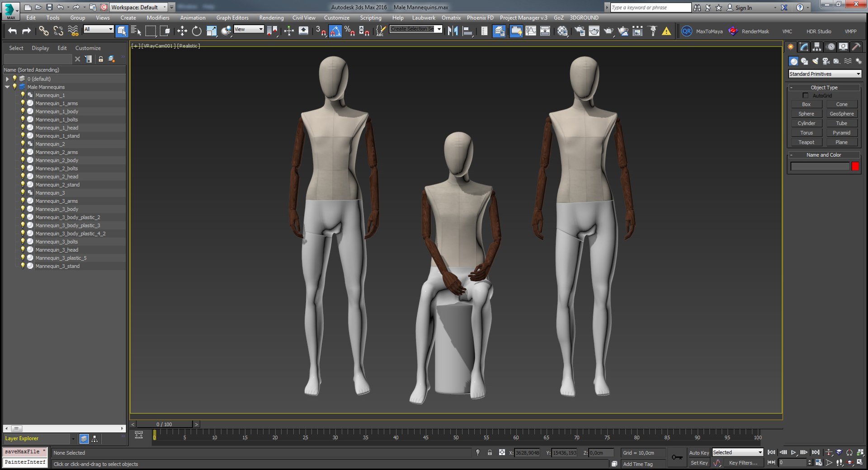Open the selection filter All dropdown
This screenshot has height=470, width=868.
[98, 29]
